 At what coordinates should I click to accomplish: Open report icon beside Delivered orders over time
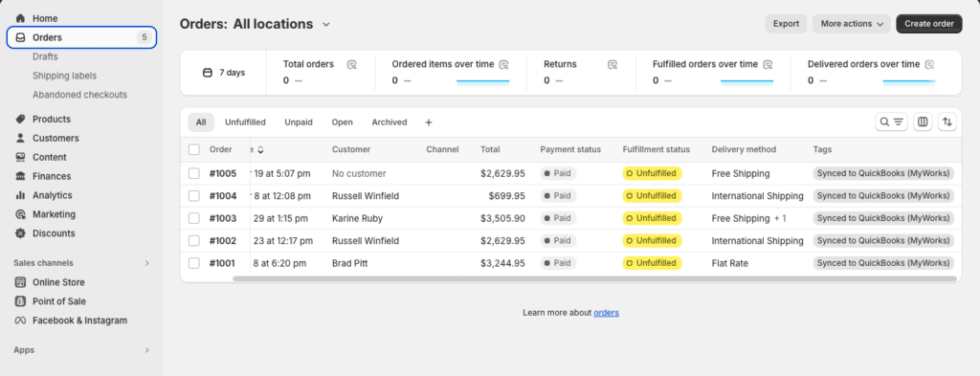point(929,64)
